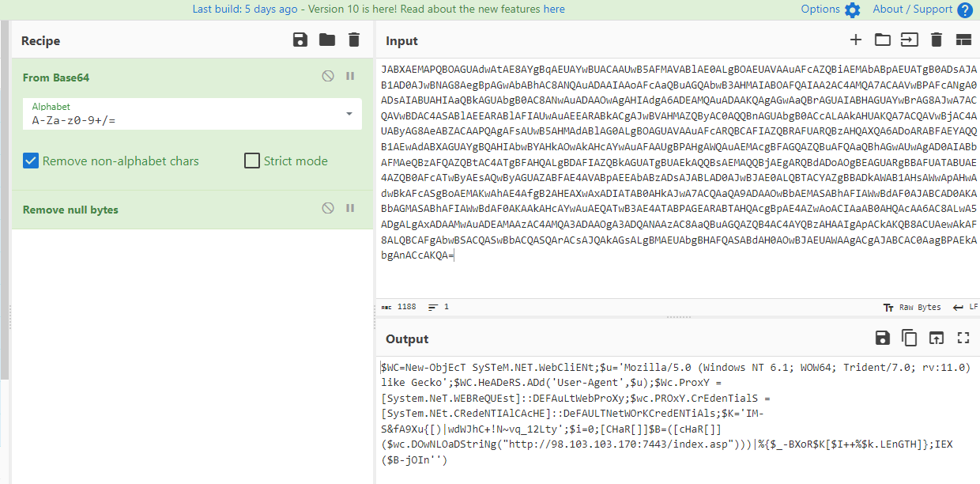Screen dimensions: 980x484
Task: Click the Recipe panel heading
Action: [40, 41]
